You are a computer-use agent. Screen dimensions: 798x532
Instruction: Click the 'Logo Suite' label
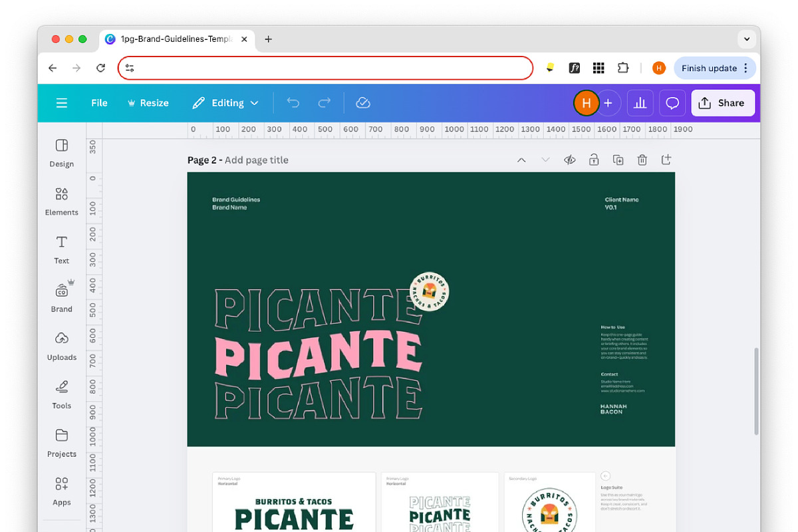point(611,487)
